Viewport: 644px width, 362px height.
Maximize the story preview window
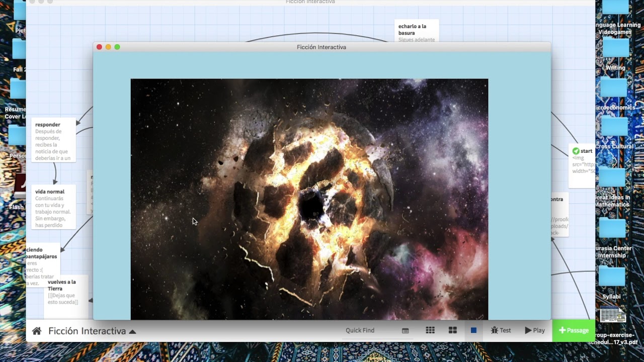coord(117,47)
